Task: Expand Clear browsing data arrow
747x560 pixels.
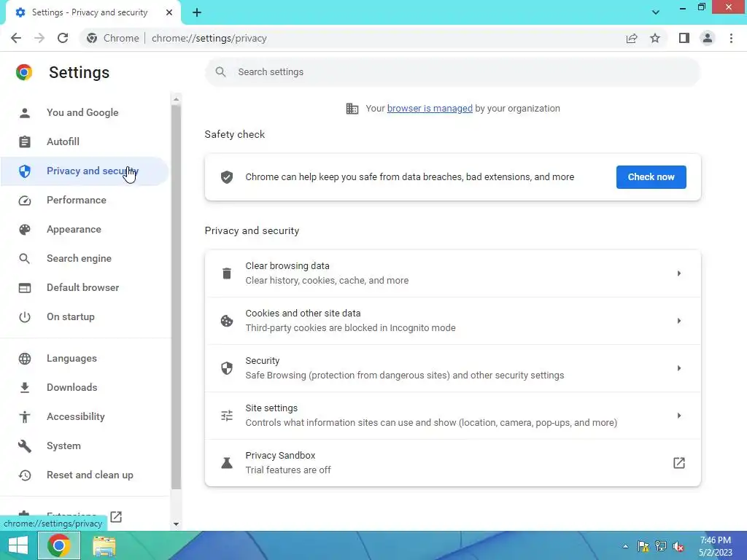Action: 679,273
